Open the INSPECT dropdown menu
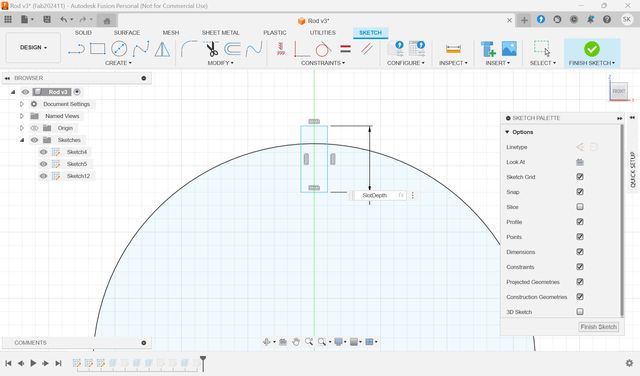The height and width of the screenshot is (376, 640). (x=453, y=63)
